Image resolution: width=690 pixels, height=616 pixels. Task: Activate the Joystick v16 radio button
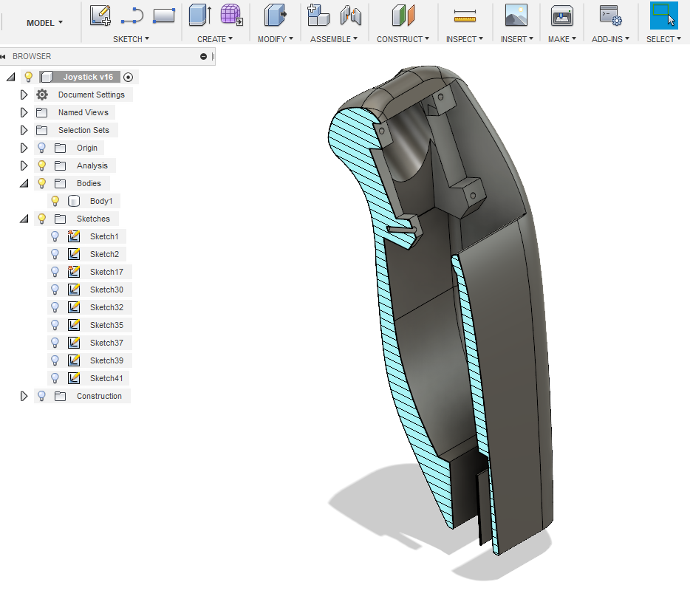(129, 77)
